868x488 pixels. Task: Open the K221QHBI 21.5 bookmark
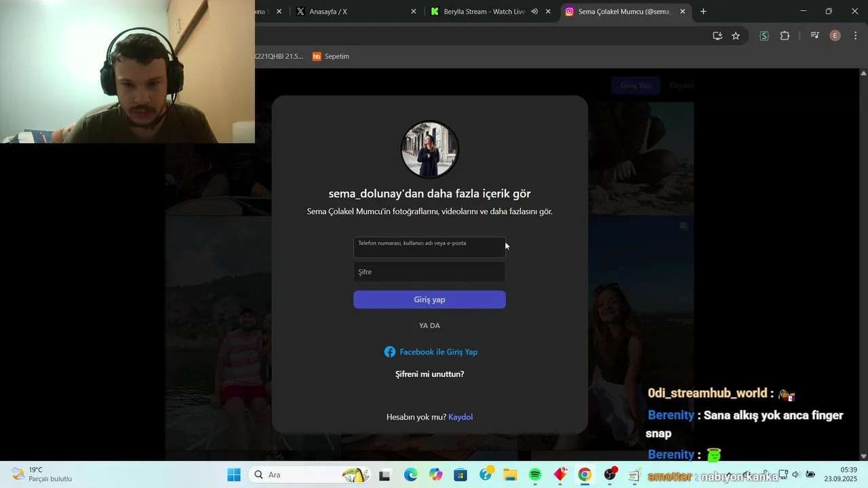coord(279,56)
